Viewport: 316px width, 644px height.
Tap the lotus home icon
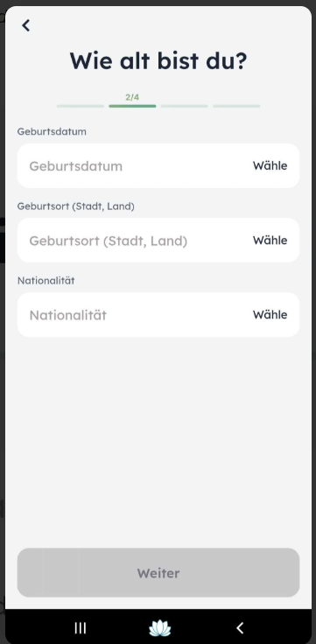[x=159, y=628]
